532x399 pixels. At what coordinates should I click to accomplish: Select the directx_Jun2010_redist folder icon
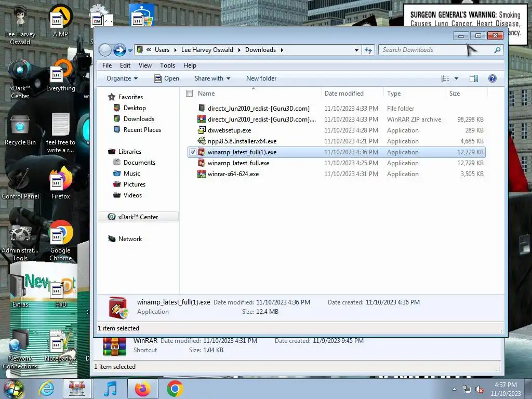pos(202,108)
